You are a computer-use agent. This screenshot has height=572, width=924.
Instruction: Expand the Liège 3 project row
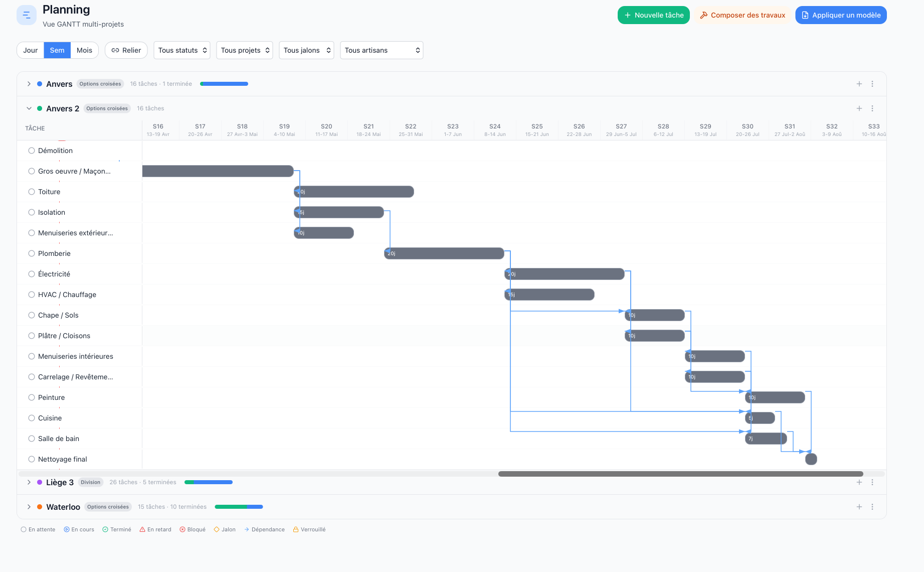coord(29,482)
